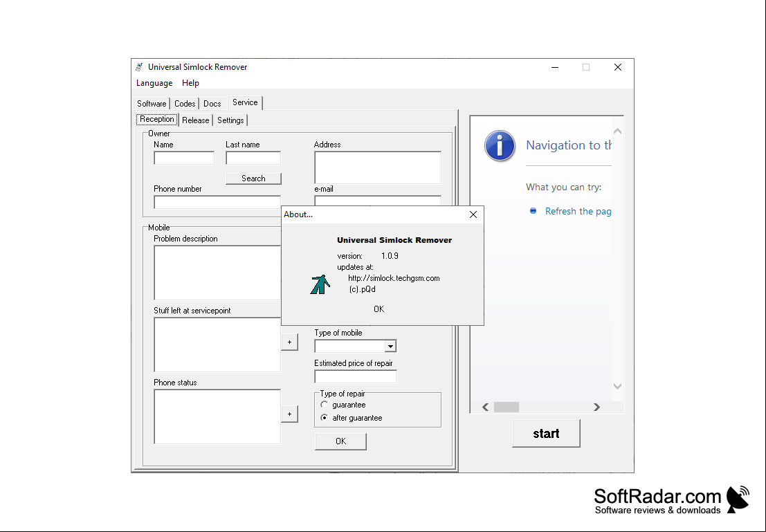Click the right scroll arrow in browser panel
This screenshot has height=532, width=766.
(x=596, y=407)
